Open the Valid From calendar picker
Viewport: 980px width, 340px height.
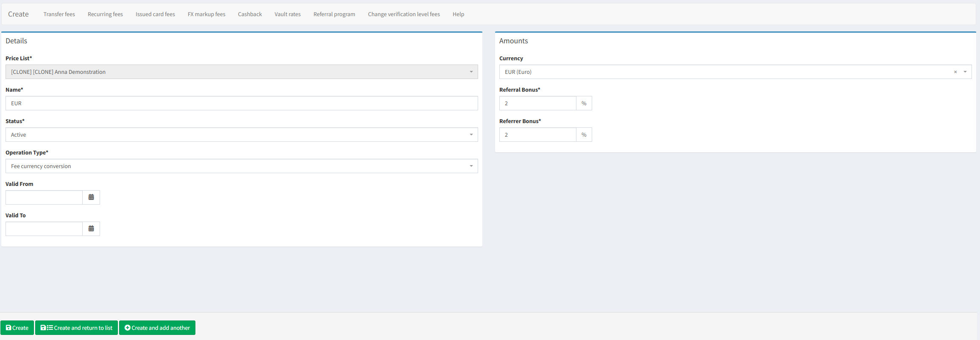91,197
